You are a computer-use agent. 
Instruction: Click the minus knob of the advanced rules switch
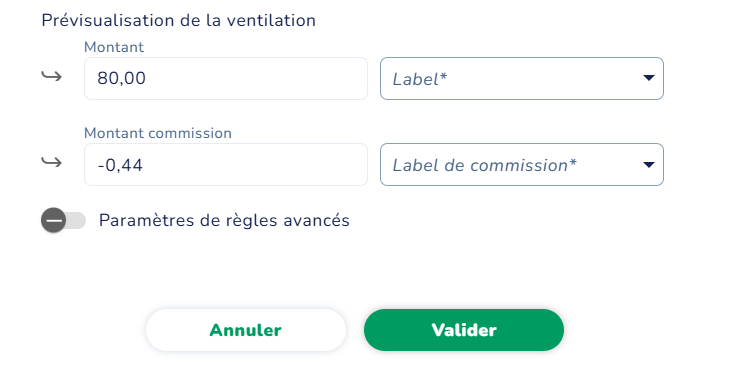(53, 220)
